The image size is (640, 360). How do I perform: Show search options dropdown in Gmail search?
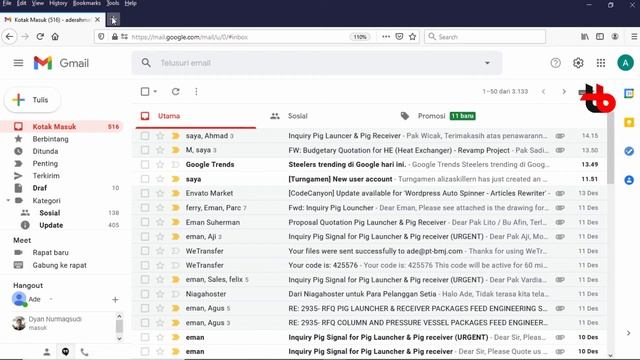coord(487,63)
